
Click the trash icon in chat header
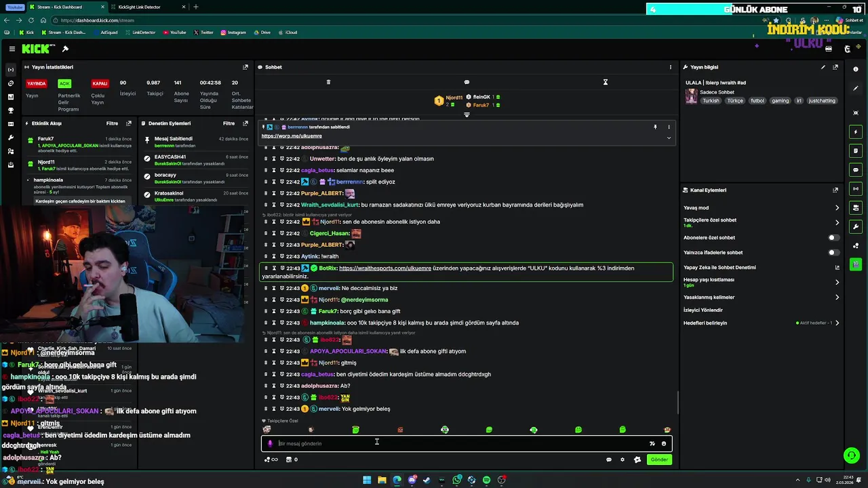pyautogui.click(x=328, y=82)
